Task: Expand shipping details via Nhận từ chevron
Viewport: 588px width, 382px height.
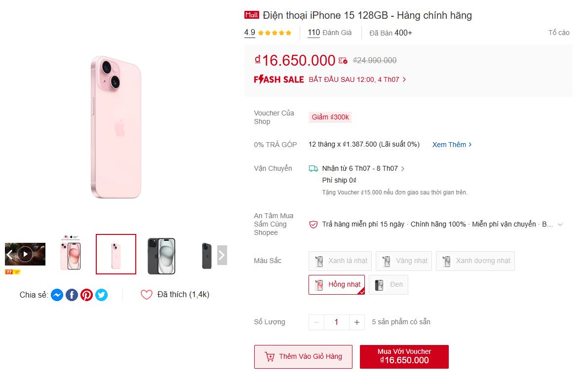Action: (x=403, y=168)
